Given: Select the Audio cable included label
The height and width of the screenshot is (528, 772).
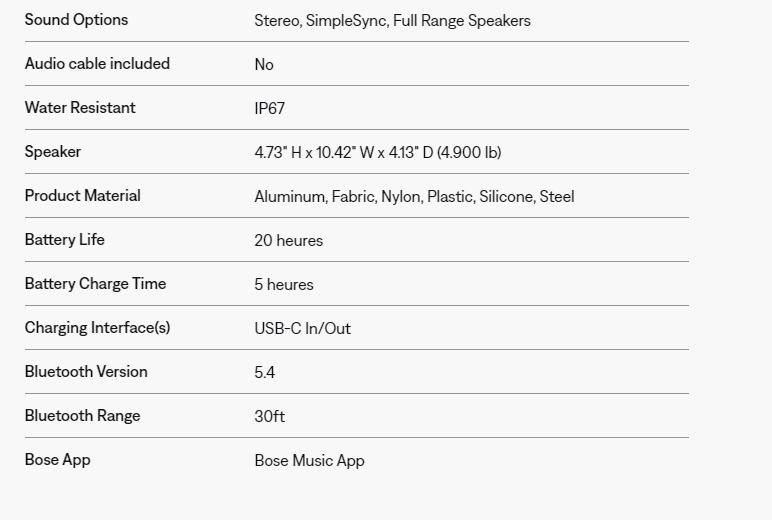Looking at the screenshot, I should [x=97, y=64].
